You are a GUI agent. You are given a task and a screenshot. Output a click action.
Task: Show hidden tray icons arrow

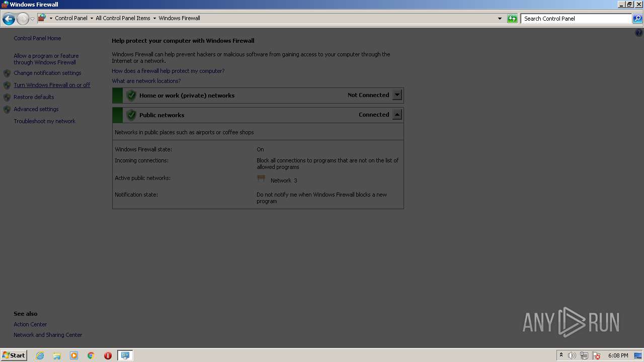(561, 355)
